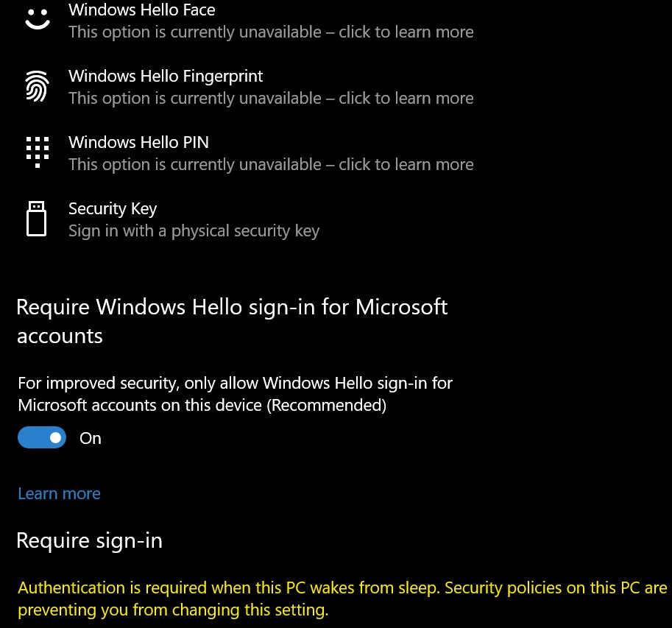This screenshot has height=628, width=672.
Task: Click the "For improved security" description text
Action: tap(235, 383)
